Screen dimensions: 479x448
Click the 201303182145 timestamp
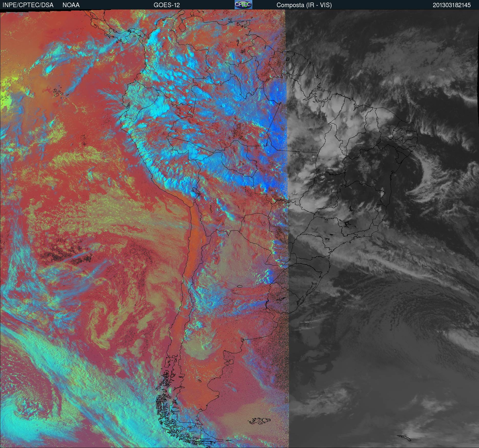[452, 5]
